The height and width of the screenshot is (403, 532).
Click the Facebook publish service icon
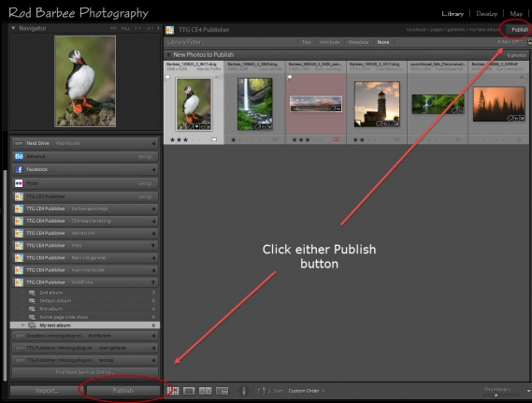click(x=19, y=169)
